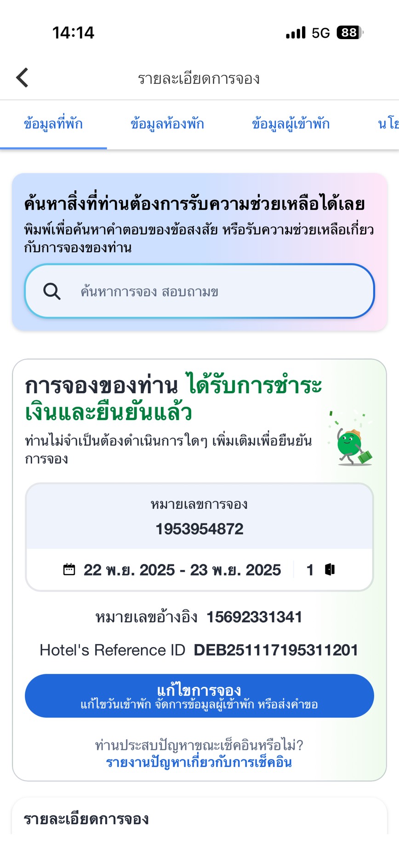This screenshot has height=868, width=399.
Task: Switch to the ข้อมูลที่พัก tab
Action: [x=53, y=124]
